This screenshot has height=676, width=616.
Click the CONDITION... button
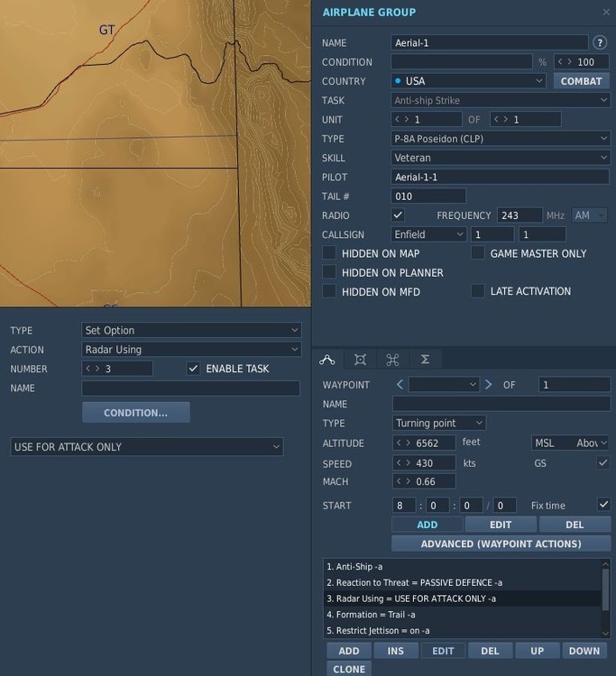pos(136,413)
